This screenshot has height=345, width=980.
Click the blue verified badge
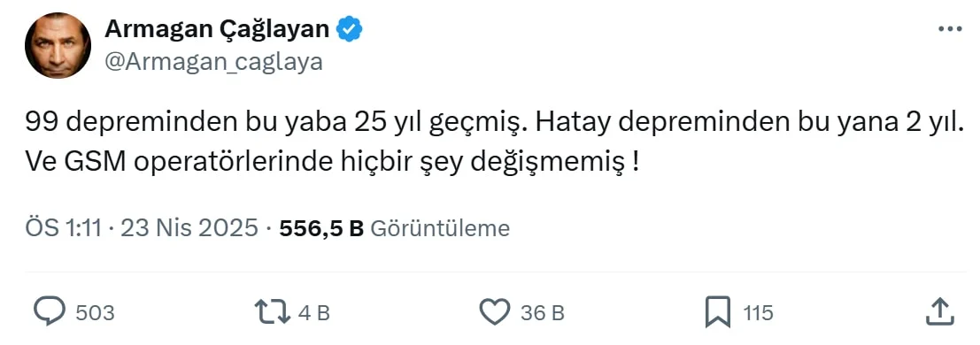(351, 28)
